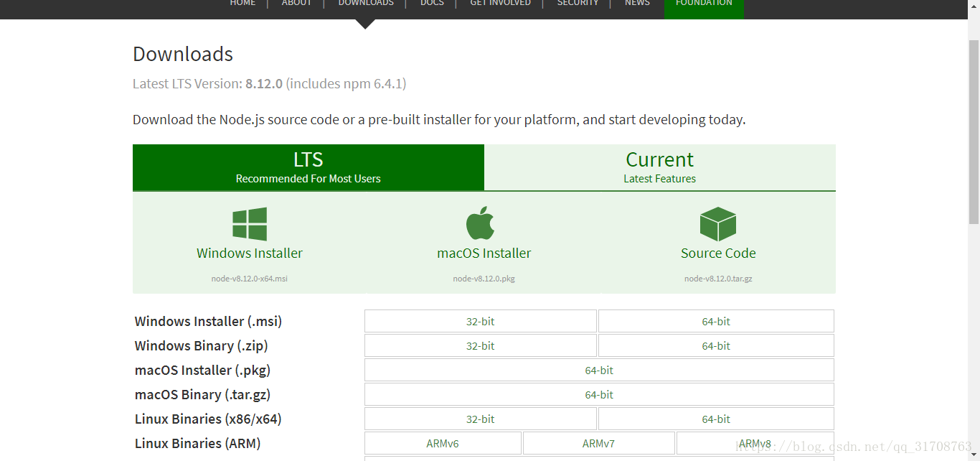
Task: Click the Windows Binary (.zip) row label
Action: [x=202, y=345]
